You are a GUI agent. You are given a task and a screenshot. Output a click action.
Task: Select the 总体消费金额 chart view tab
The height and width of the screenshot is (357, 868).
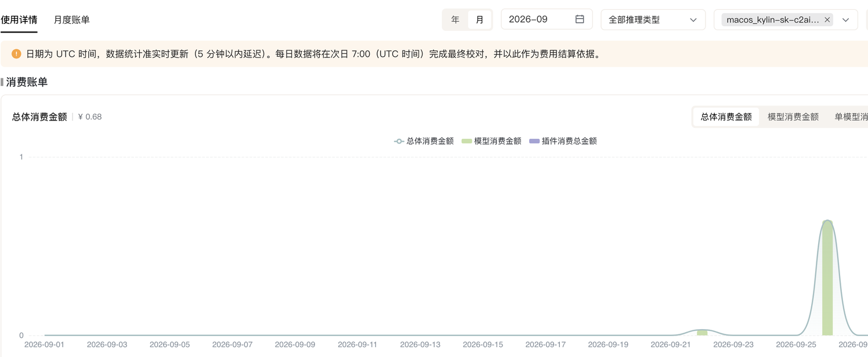(x=726, y=117)
